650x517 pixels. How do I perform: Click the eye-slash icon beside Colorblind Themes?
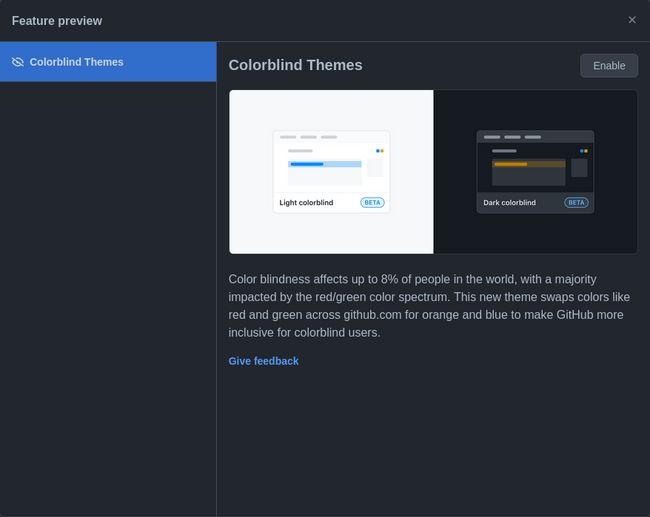(17, 62)
